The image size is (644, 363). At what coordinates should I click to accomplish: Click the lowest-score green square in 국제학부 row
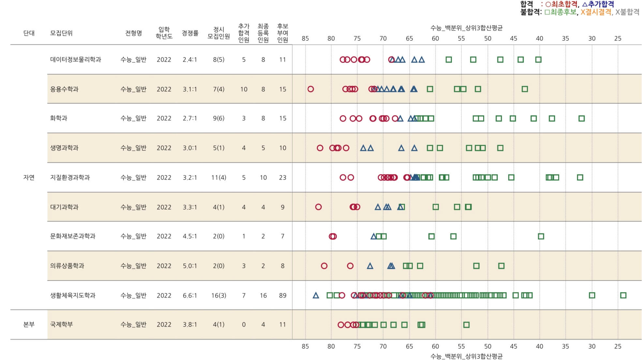pyautogui.click(x=466, y=325)
